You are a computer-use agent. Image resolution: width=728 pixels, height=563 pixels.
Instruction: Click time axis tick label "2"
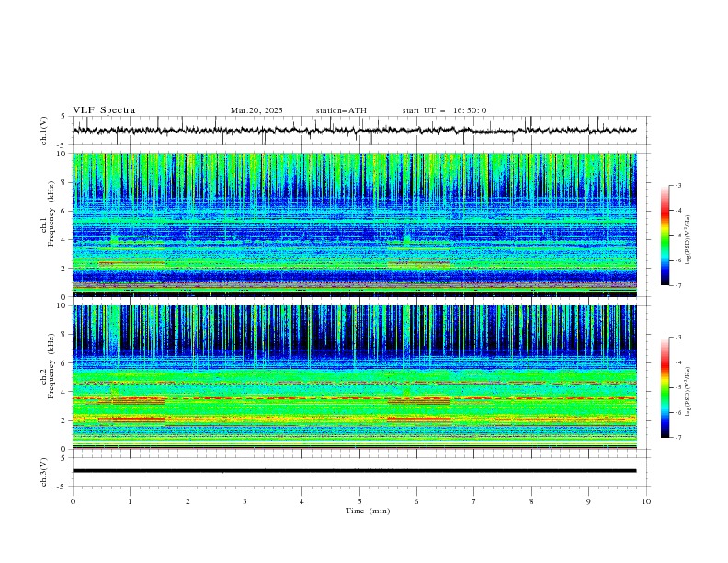click(x=188, y=501)
